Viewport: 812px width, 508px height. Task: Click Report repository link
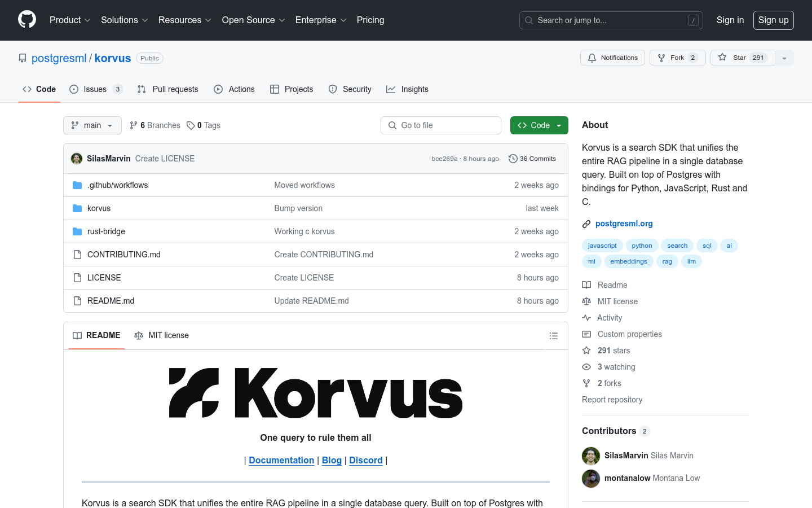[612, 400]
